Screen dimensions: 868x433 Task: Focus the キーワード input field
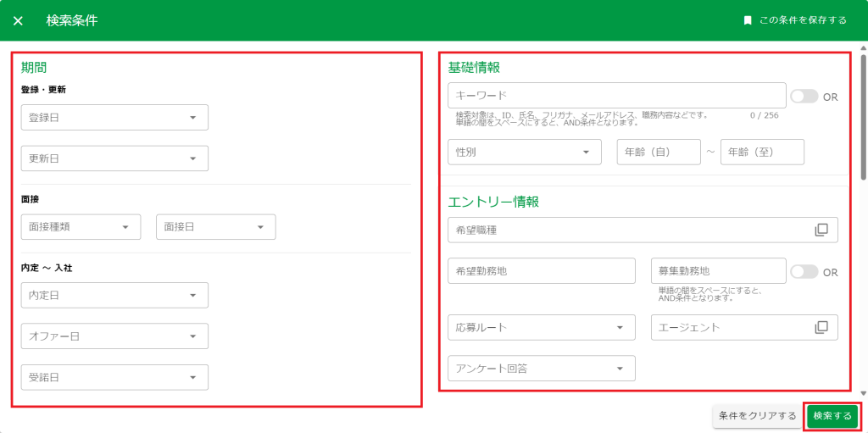tap(616, 96)
